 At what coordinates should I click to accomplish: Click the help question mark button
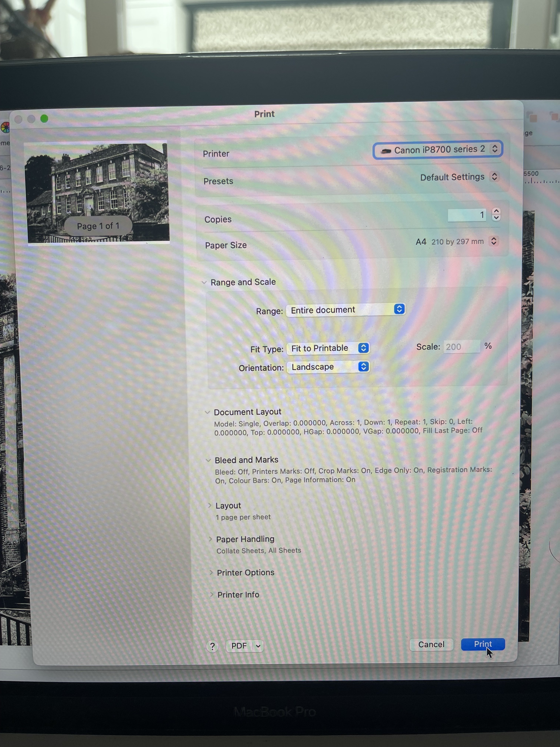coord(212,646)
